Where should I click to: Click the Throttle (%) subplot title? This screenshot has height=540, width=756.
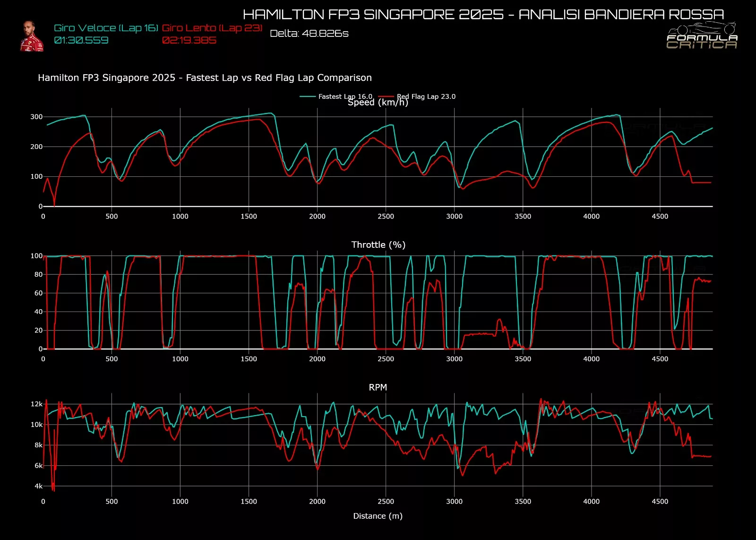(x=378, y=244)
